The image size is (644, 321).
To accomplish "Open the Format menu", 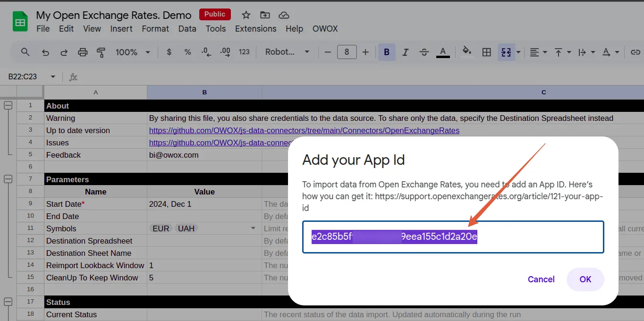I will click(155, 28).
